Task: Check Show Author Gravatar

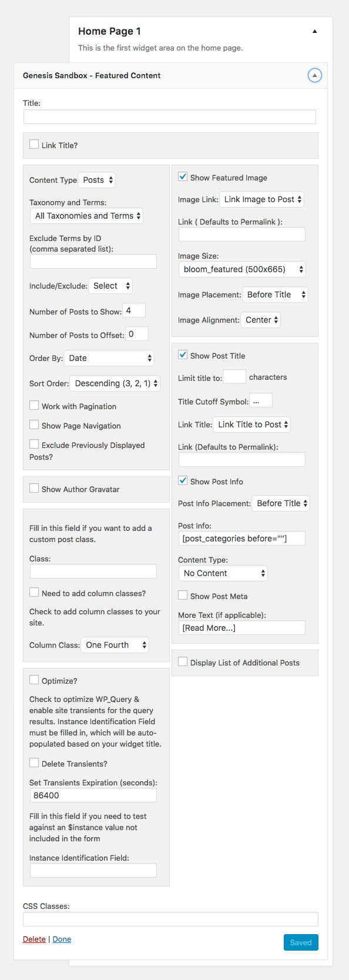Action: coord(34,489)
